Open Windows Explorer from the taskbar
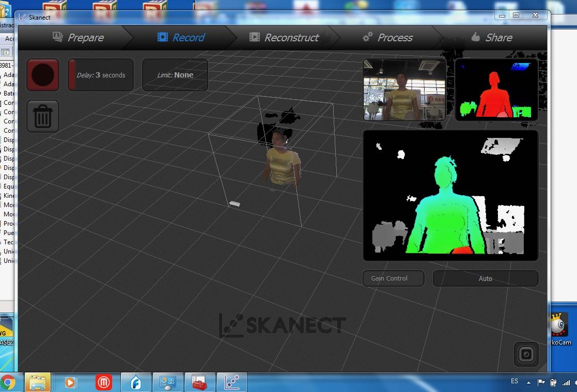577x392 pixels. click(38, 382)
